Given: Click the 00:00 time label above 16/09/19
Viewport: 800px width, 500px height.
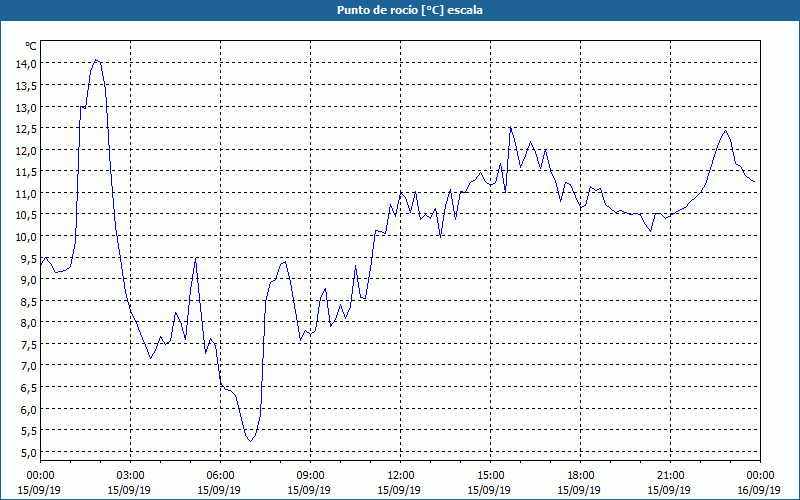Looking at the screenshot, I should [x=760, y=476].
